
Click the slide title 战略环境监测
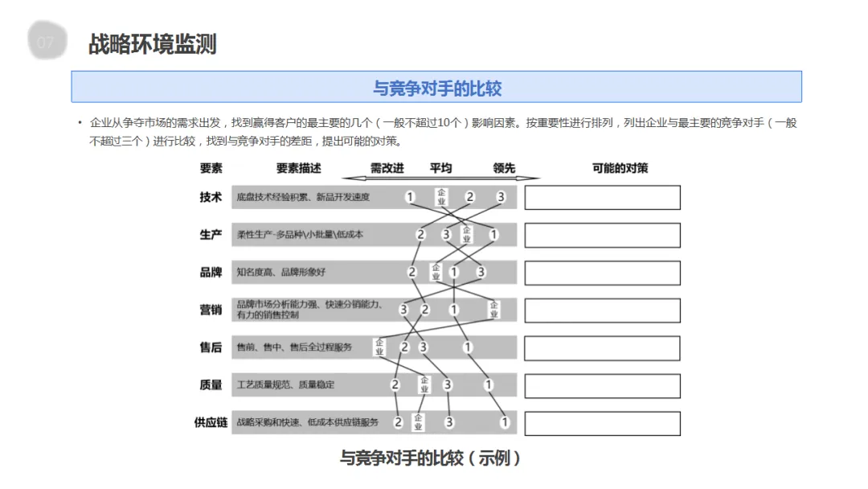[x=153, y=43]
